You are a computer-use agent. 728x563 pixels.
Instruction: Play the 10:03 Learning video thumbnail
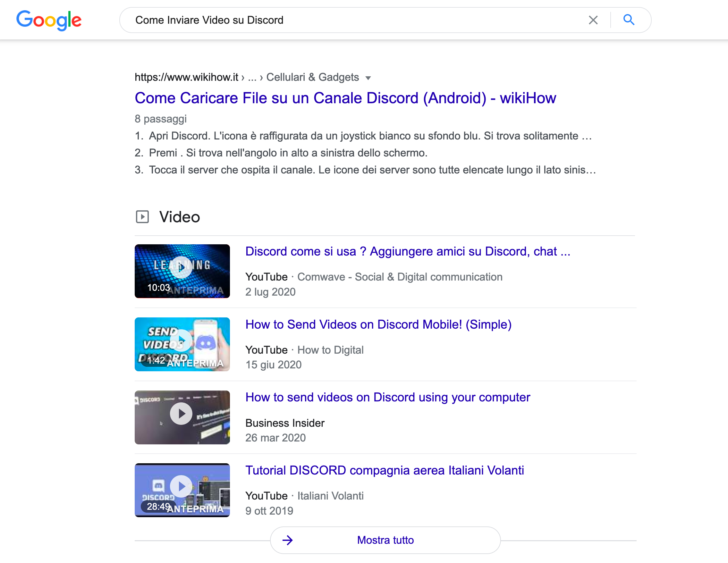tap(182, 271)
